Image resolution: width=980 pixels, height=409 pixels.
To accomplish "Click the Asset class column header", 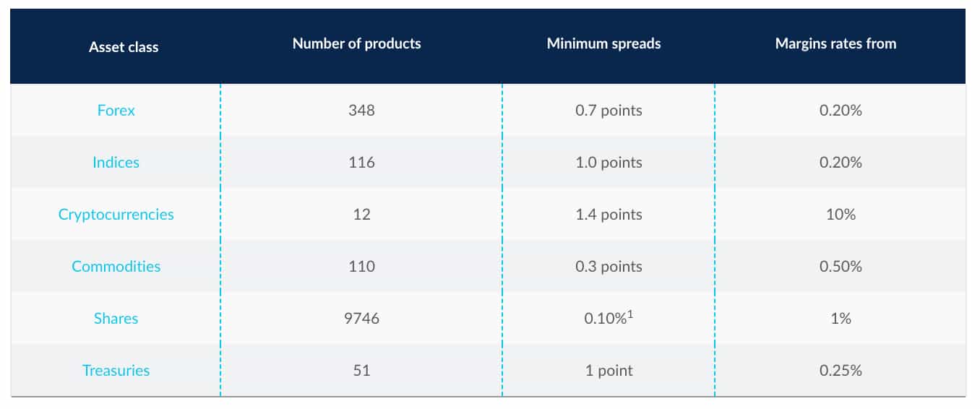I will [123, 47].
